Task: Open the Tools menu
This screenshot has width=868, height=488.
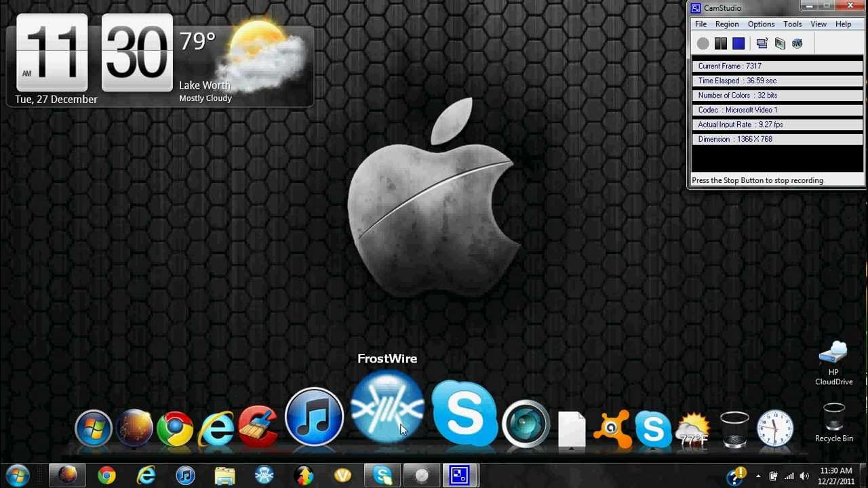Action: pyautogui.click(x=793, y=24)
